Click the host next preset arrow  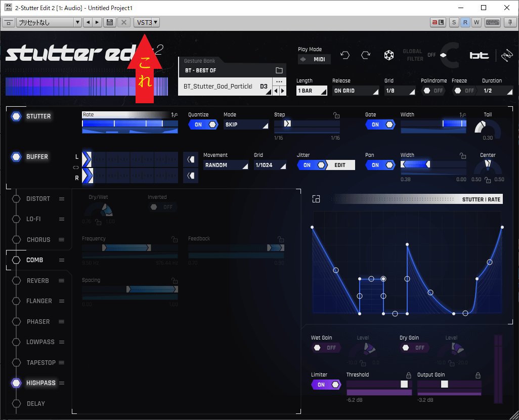pos(97,22)
